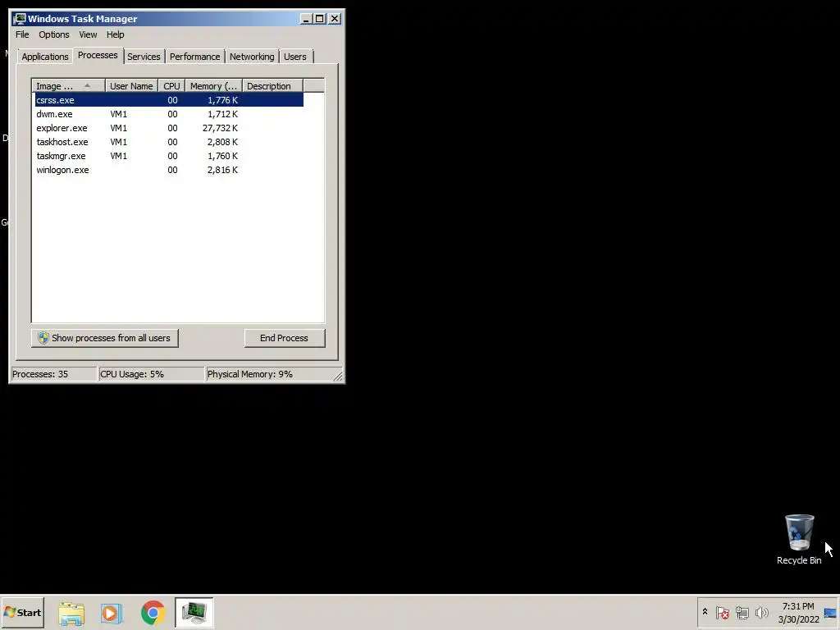Maximize the Task Manager window
840x630 pixels.
pos(320,19)
